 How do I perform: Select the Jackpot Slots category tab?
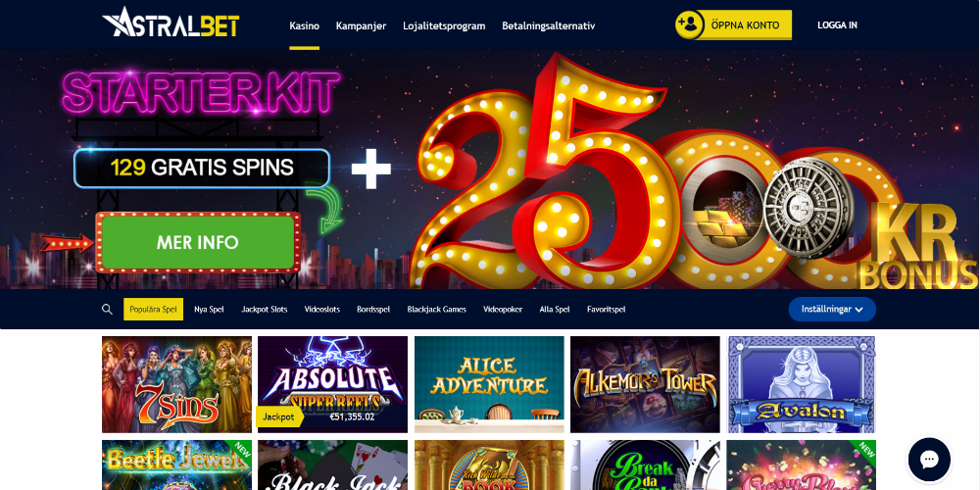[265, 310]
